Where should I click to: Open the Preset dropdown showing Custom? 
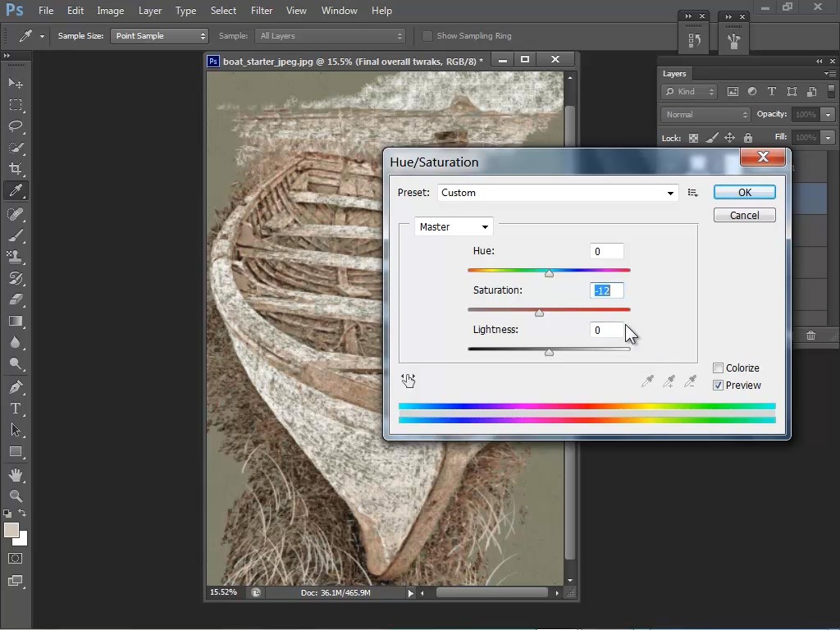pos(558,193)
